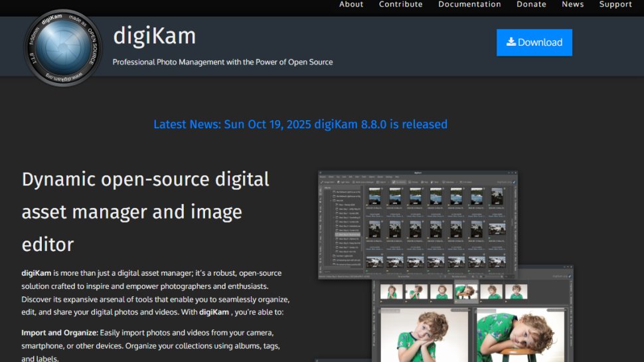Image resolution: width=644 pixels, height=362 pixels.
Task: Go to Documentation in top navigation
Action: tap(469, 5)
